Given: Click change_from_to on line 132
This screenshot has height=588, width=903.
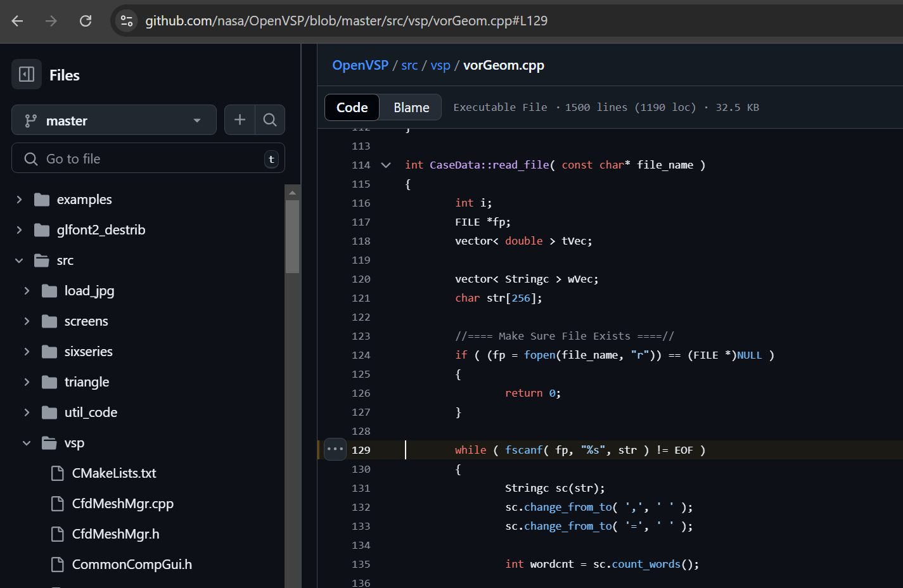Looking at the screenshot, I should point(568,508).
